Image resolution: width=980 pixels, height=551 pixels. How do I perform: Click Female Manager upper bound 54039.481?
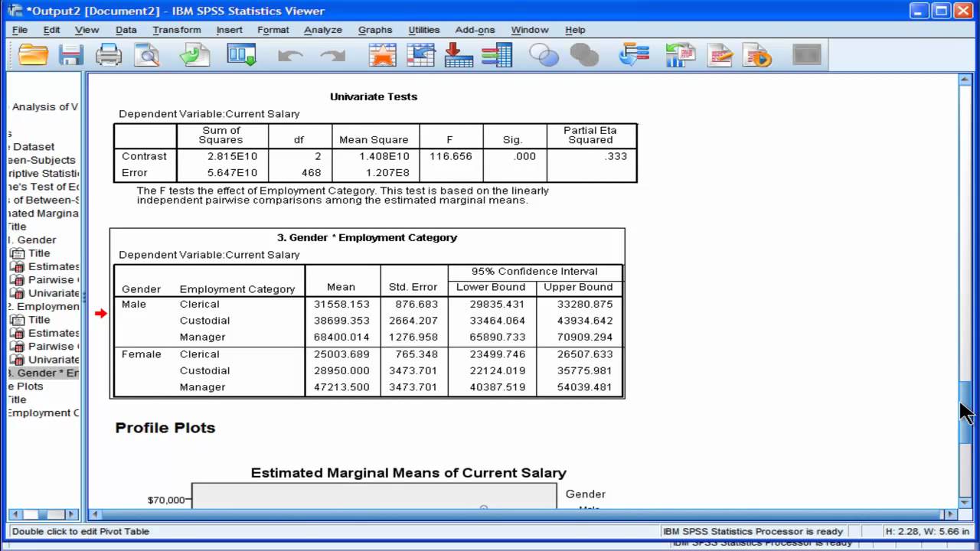[585, 387]
